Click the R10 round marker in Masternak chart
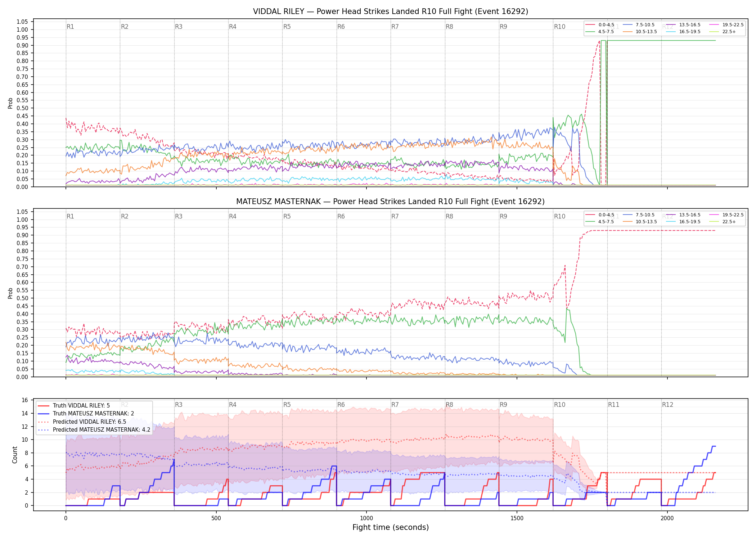The image size is (756, 540). coord(559,216)
